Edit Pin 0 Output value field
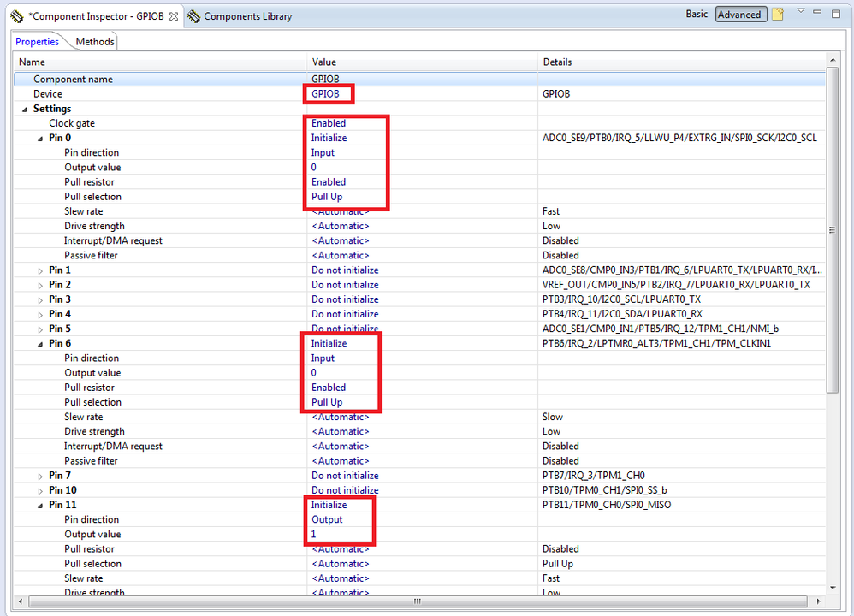Image resolution: width=854 pixels, height=616 pixels. 314,167
